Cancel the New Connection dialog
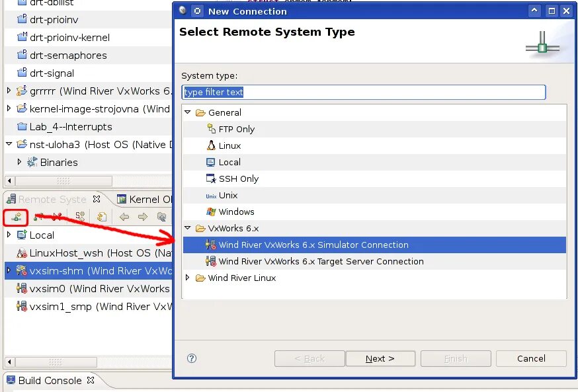578x392 pixels. [x=531, y=358]
